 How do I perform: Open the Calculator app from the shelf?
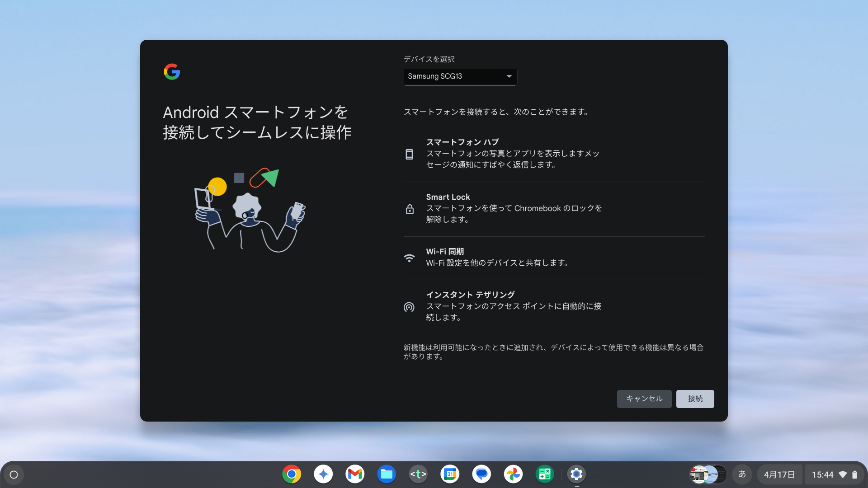click(x=545, y=474)
